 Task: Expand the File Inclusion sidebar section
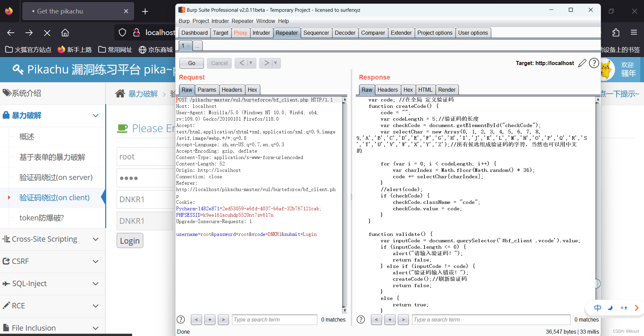(x=96, y=328)
